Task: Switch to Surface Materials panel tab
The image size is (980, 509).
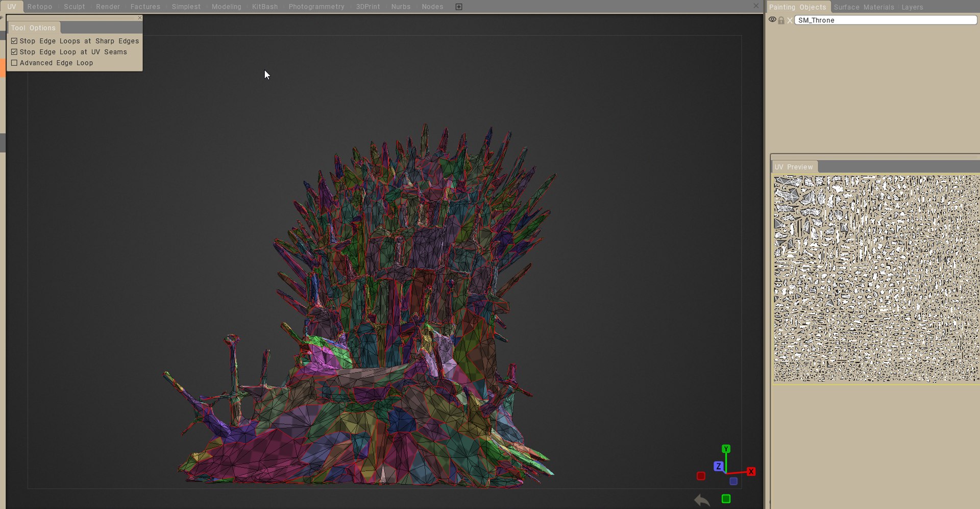Action: pos(864,7)
